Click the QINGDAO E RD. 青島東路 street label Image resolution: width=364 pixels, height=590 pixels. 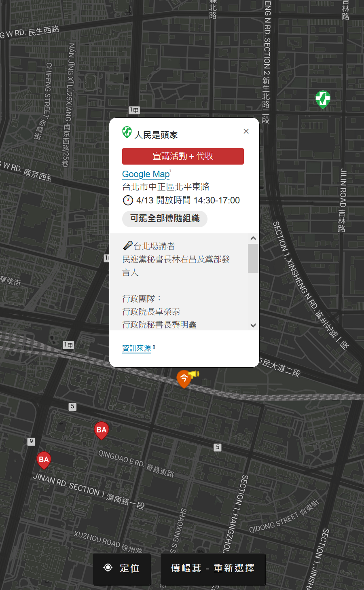tap(136, 463)
